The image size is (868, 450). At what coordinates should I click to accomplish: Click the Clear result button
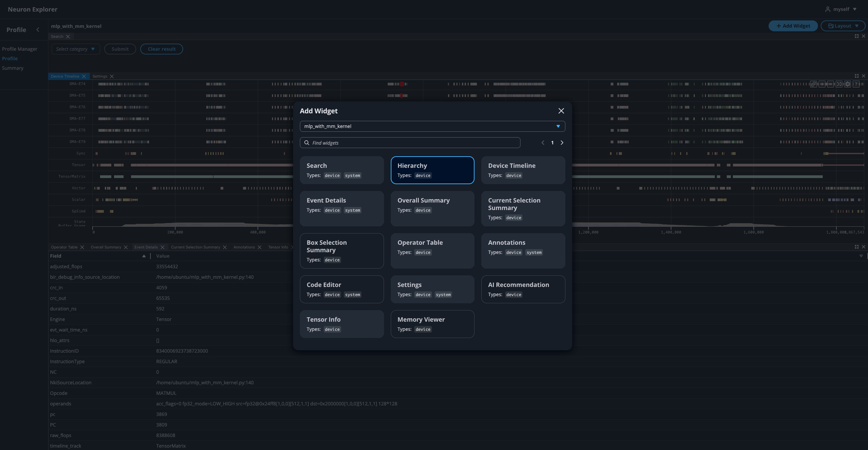tap(162, 49)
